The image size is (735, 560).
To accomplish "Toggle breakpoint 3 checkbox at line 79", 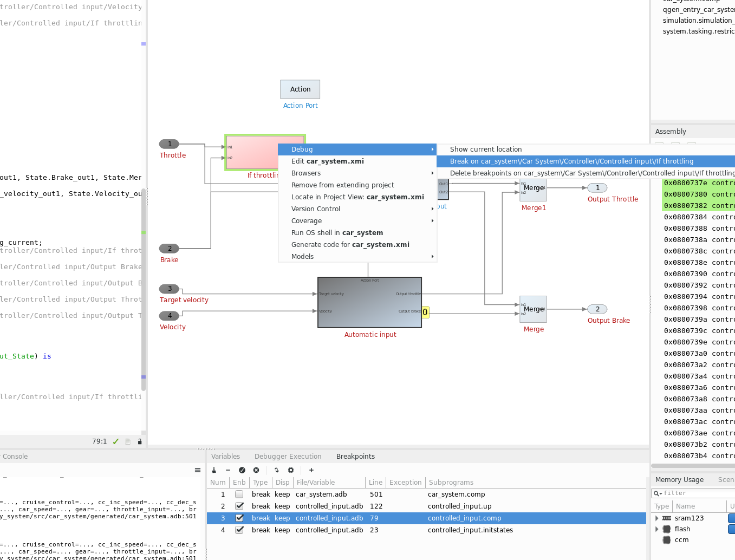I will [239, 518].
